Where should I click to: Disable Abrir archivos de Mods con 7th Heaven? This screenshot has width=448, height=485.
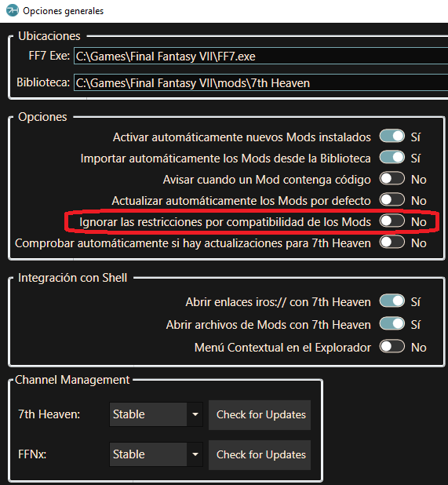392,324
